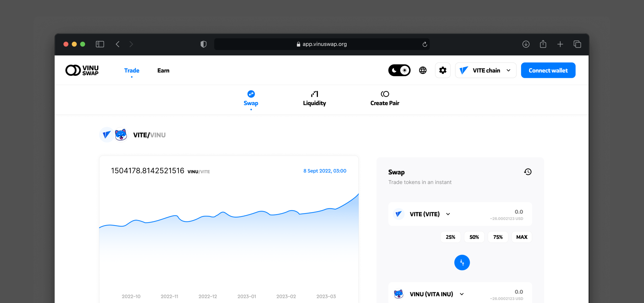The image size is (644, 303).
Task: Click the 8 Sept 2022, 03:00 date label
Action: [324, 171]
